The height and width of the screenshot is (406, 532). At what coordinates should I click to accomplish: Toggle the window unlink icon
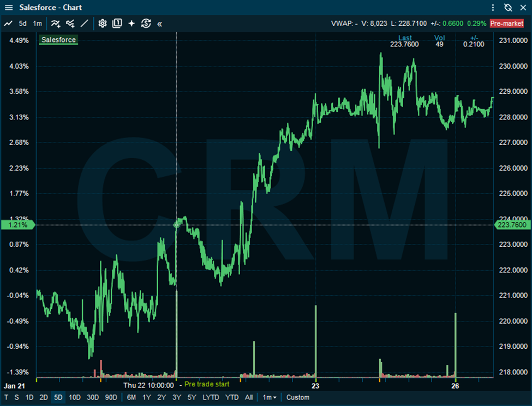point(508,8)
